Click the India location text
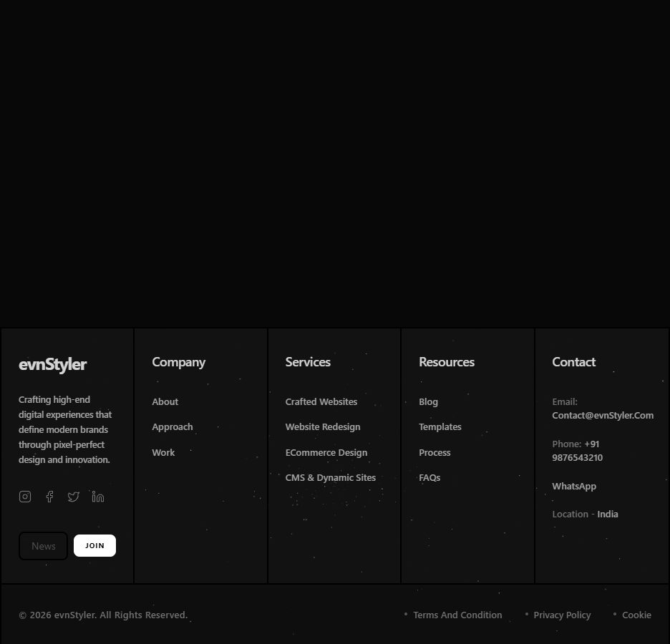 click(607, 514)
